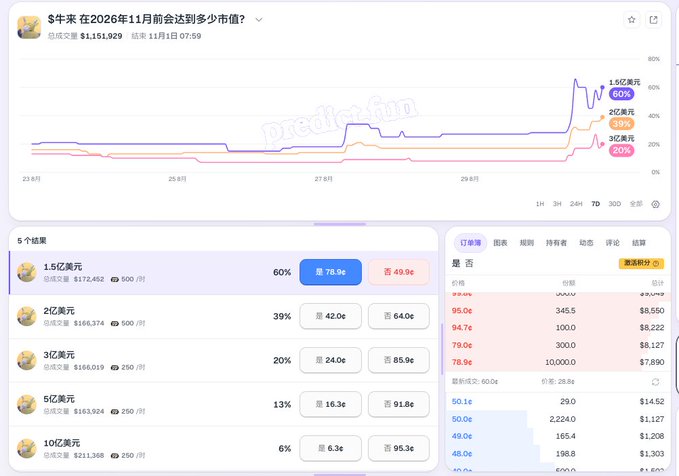Star this market as a favorite
The width and height of the screenshot is (679, 476).
pos(631,20)
